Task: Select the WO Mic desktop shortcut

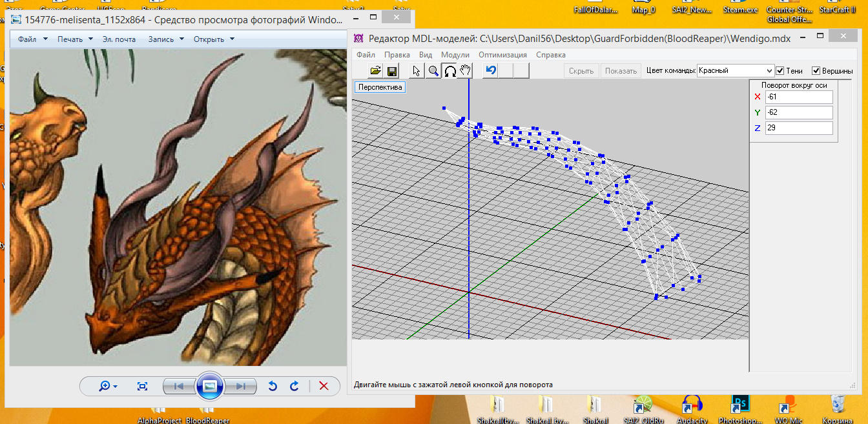Action: 787,409
